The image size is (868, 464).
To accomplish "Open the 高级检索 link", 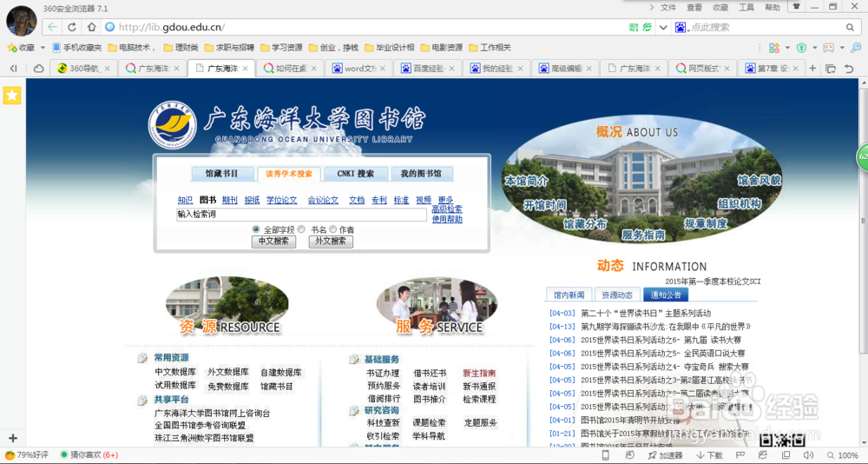I will click(x=447, y=209).
